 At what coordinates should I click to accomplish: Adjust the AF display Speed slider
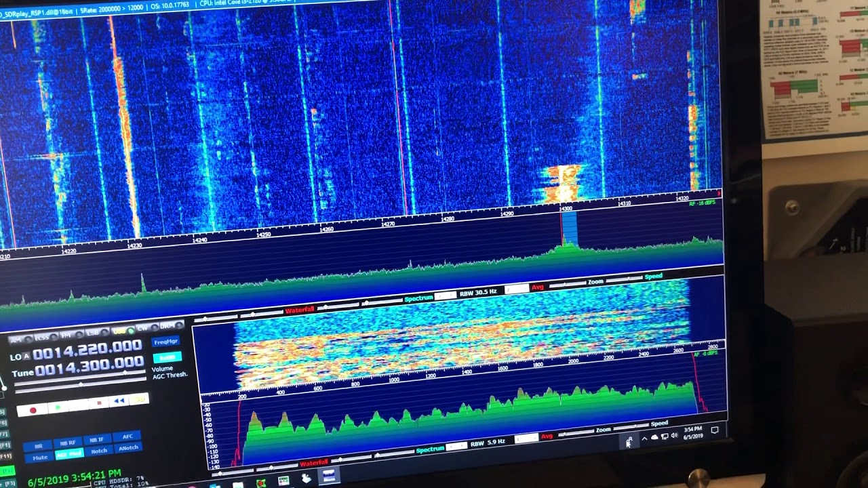tap(631, 427)
